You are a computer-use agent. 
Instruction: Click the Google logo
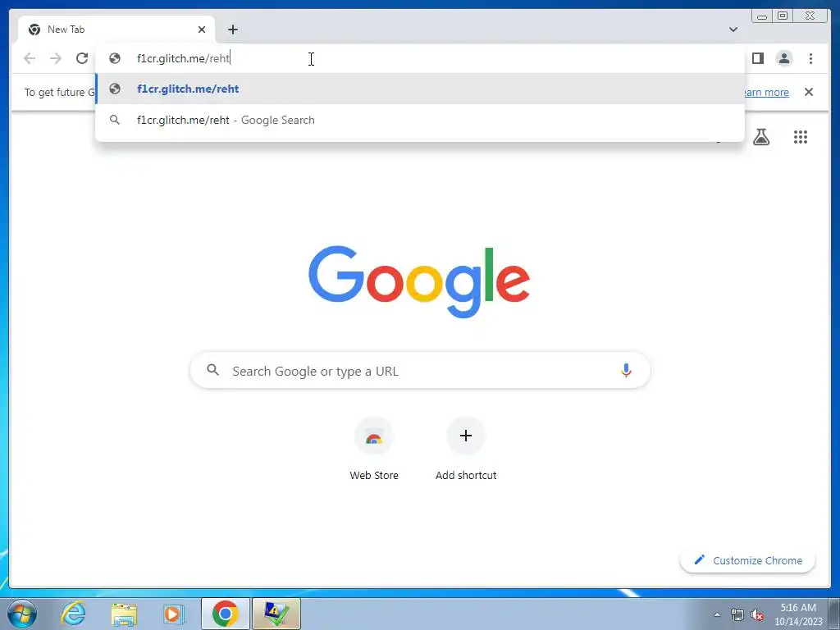point(419,281)
